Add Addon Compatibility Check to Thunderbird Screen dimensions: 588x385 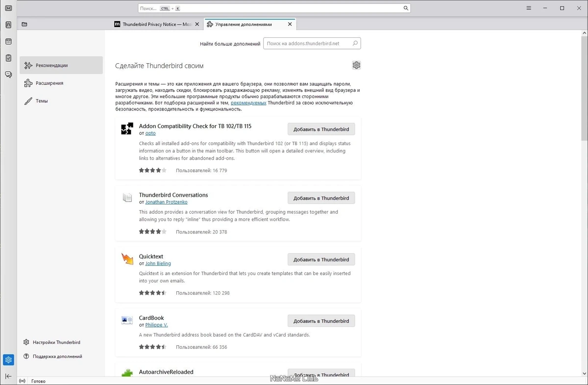pyautogui.click(x=321, y=129)
